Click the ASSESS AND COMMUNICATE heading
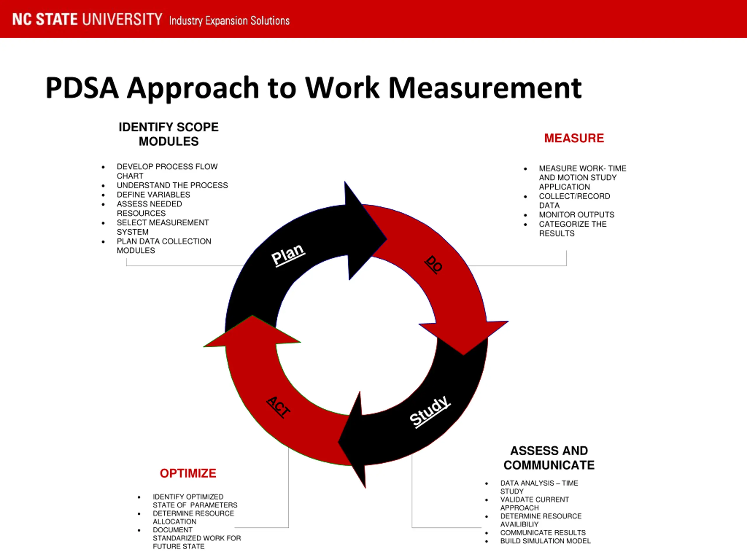The image size is (747, 560). [x=549, y=458]
